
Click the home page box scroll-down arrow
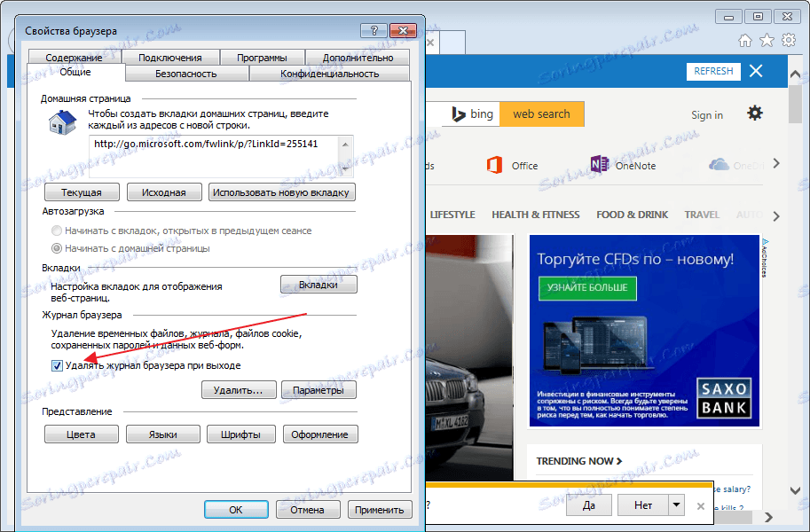tap(346, 168)
